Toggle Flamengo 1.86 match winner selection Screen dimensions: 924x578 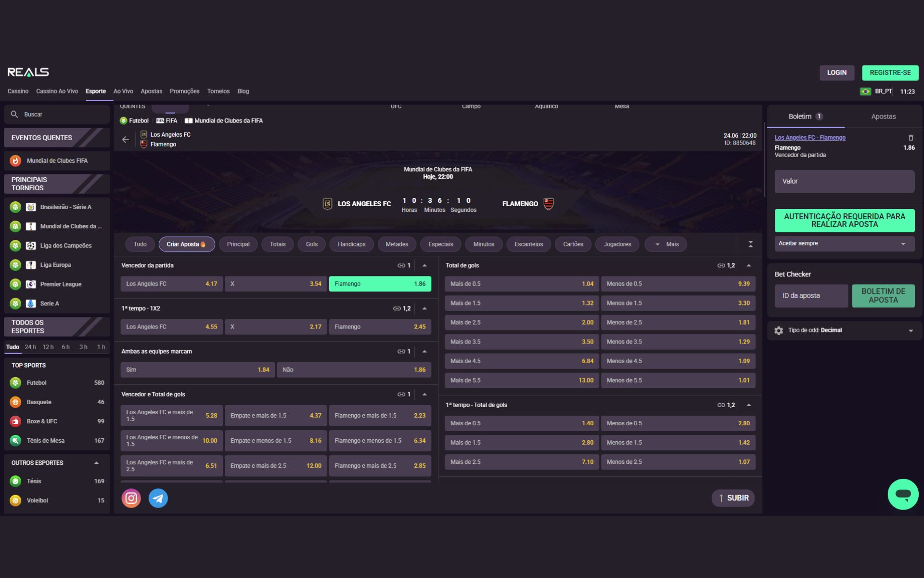(x=380, y=284)
